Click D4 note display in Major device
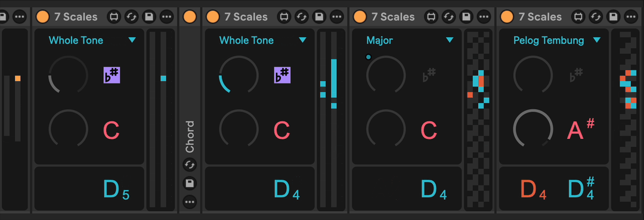Viewport: 644px width, 220px height. [434, 190]
